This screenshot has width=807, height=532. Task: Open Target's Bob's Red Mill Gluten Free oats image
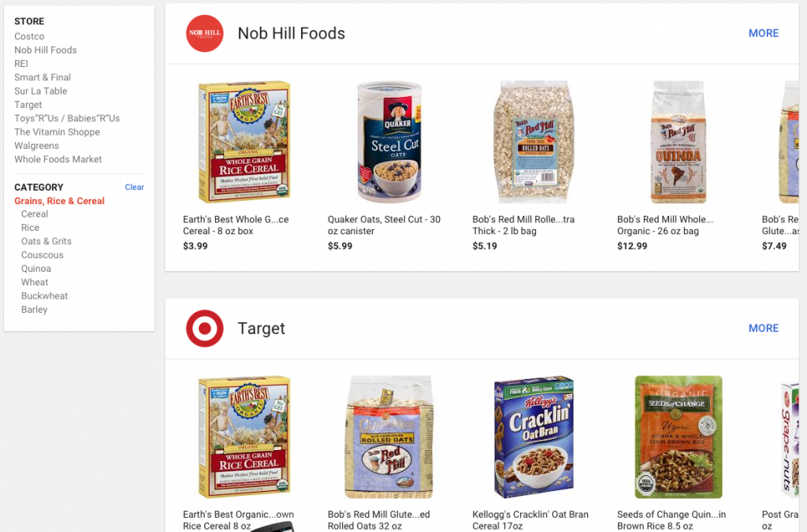pyautogui.click(x=389, y=437)
